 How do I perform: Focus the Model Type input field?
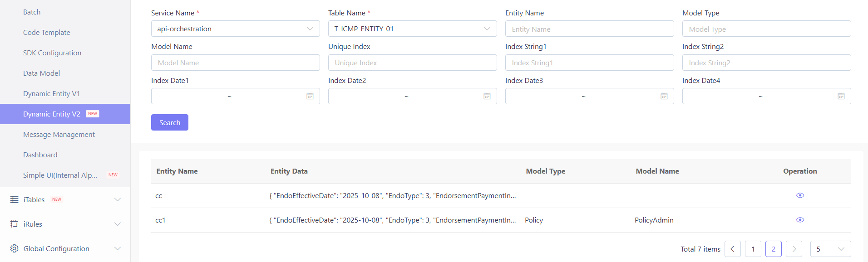click(767, 29)
